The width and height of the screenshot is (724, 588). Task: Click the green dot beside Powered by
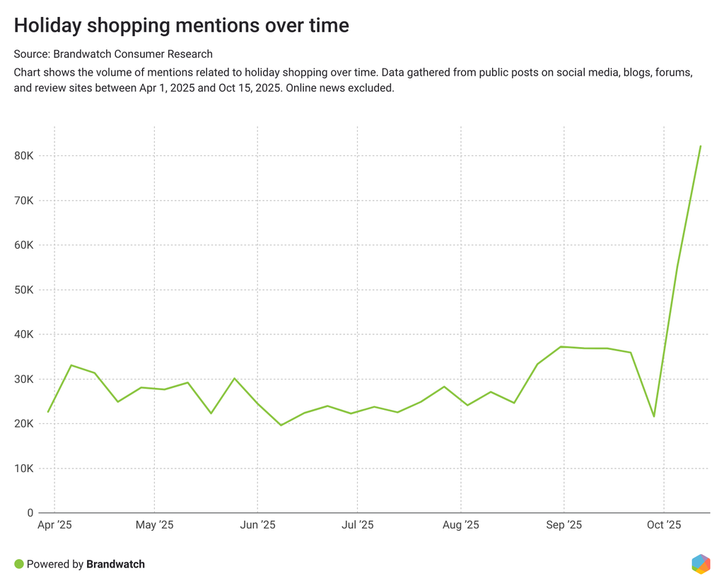19,564
